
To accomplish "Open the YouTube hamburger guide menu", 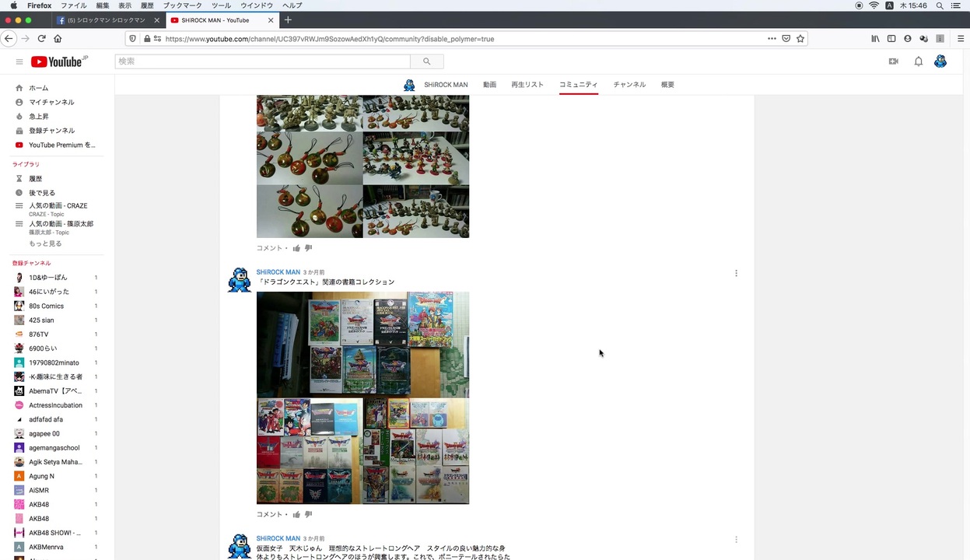I will (x=19, y=61).
